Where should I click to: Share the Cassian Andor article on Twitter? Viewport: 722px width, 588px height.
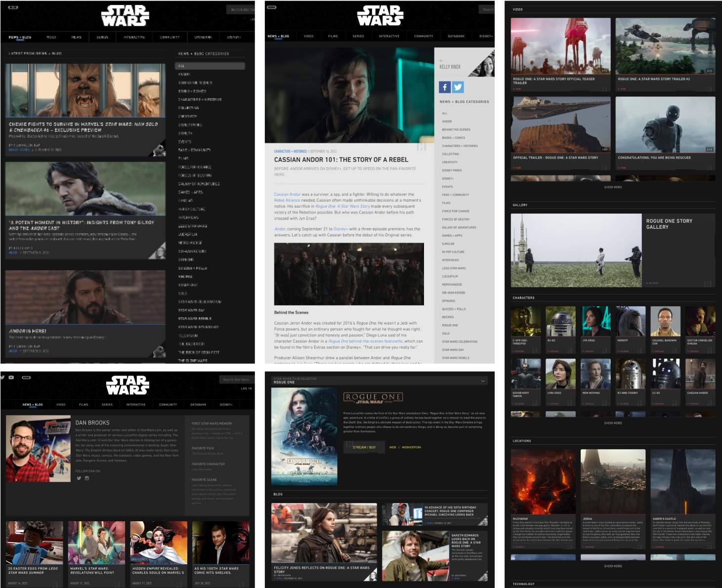[458, 87]
